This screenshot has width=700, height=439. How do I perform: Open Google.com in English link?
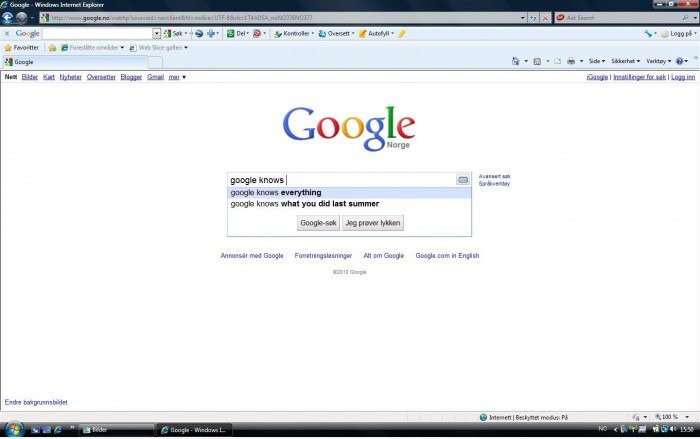pos(447,255)
